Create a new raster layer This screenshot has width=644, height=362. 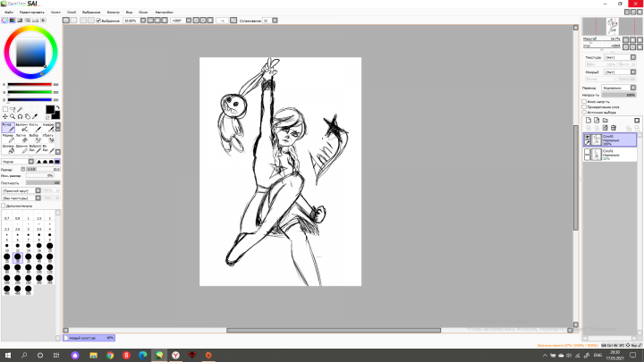[x=589, y=121]
